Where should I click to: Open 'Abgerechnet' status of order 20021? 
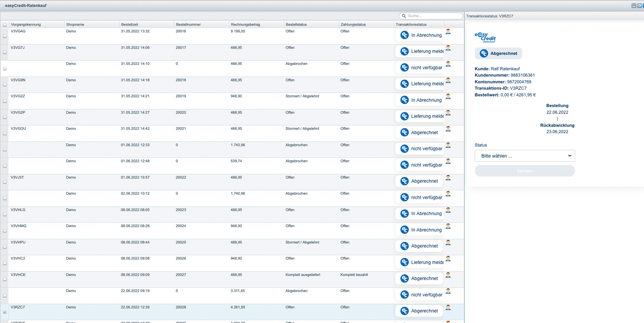pyautogui.click(x=419, y=133)
